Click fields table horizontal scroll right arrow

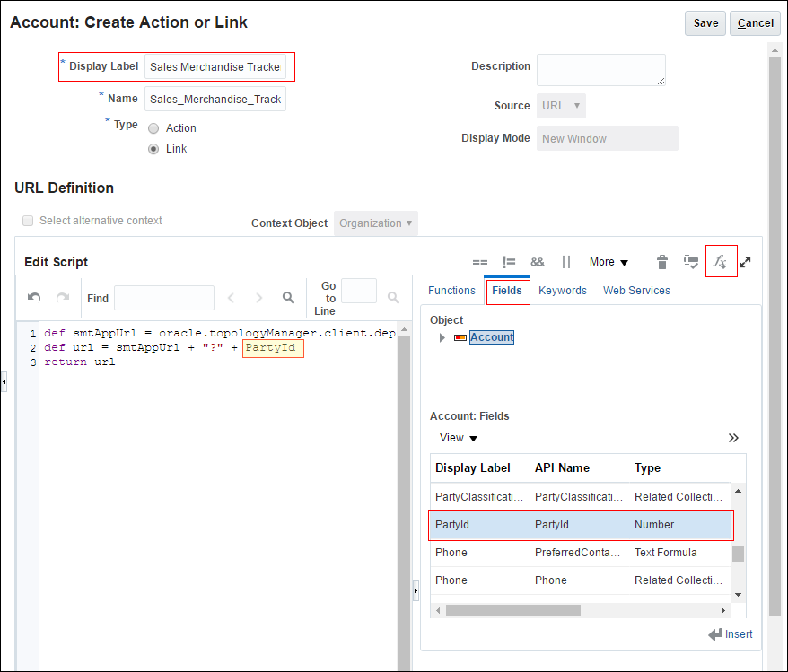click(x=723, y=611)
